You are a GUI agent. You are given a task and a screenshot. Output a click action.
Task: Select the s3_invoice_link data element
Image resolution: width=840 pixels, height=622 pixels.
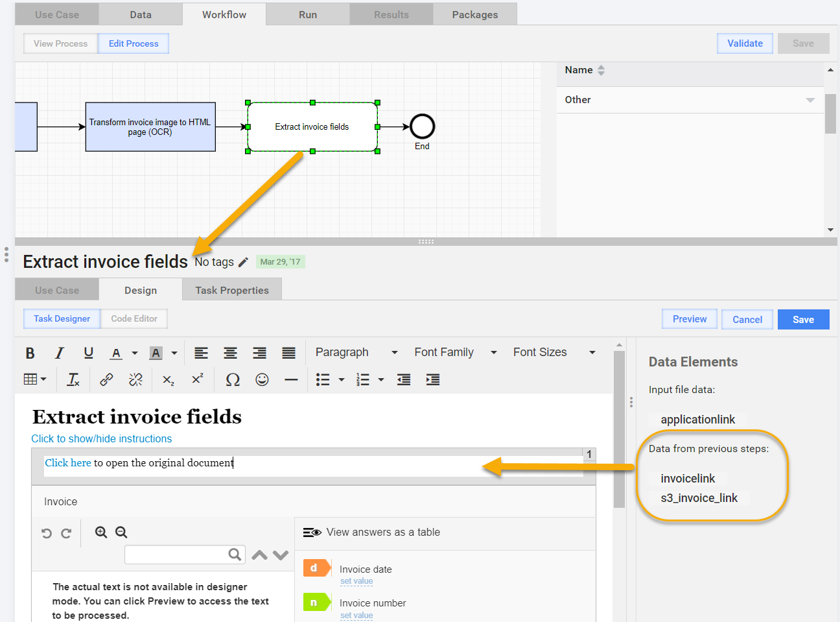coord(699,498)
